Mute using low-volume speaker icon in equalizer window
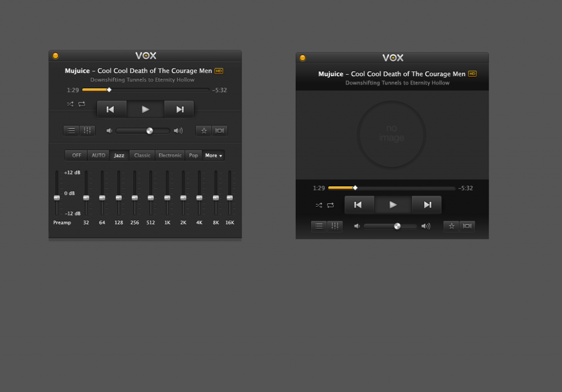Image resolution: width=562 pixels, height=392 pixels. 109,130
